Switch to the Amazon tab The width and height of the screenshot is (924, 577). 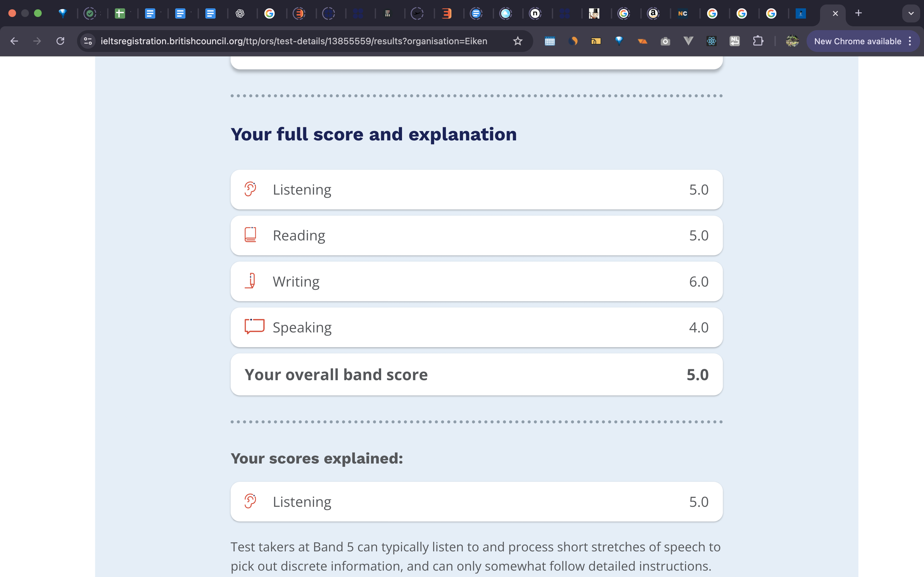[x=653, y=14]
